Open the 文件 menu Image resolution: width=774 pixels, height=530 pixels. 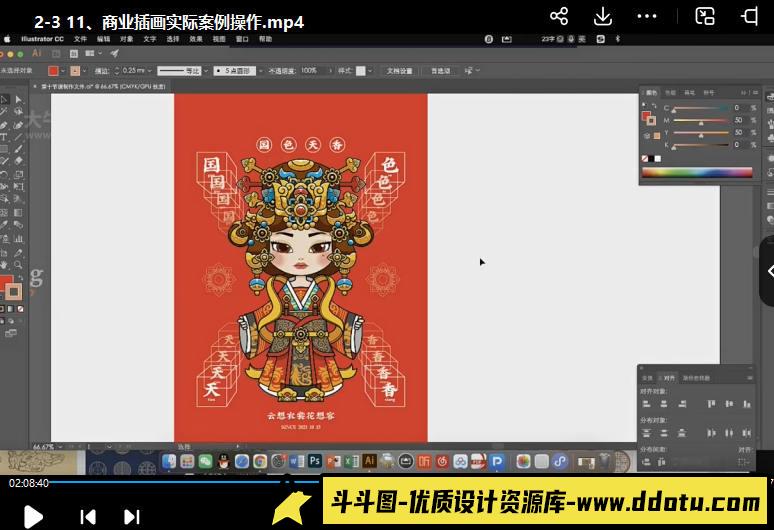pyautogui.click(x=80, y=39)
